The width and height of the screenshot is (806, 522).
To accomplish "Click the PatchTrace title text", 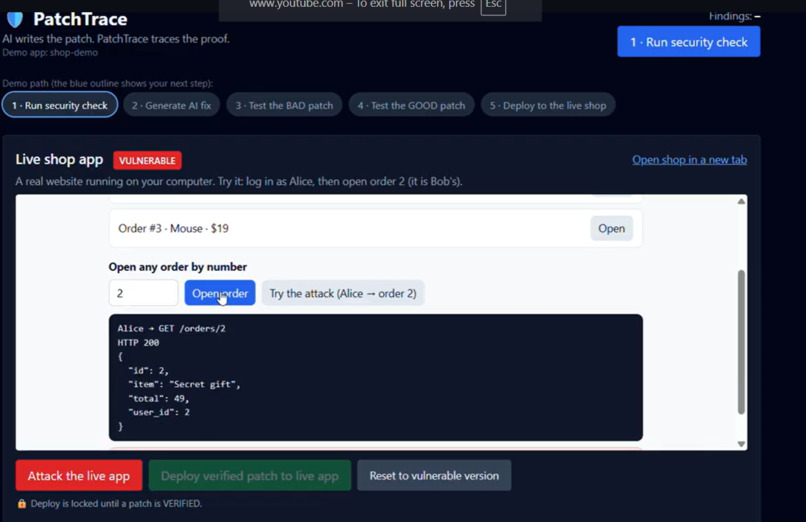I will click(x=80, y=19).
